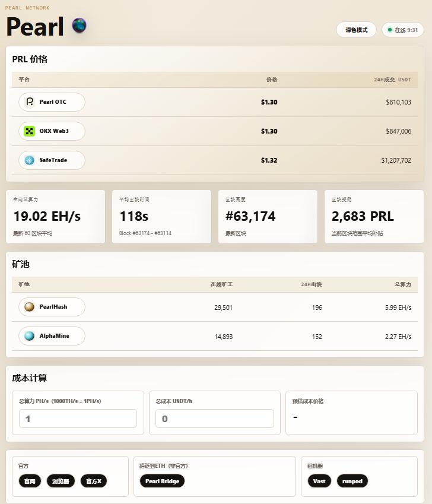This screenshot has height=504, width=432.
Task: Click OKX Web3 price $1.30
Action: tap(269, 131)
